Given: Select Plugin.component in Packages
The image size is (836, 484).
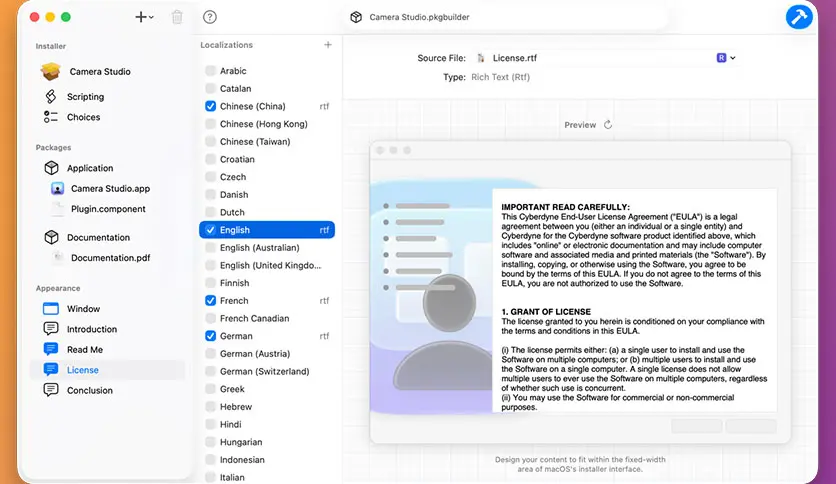Looking at the screenshot, I should point(108,209).
